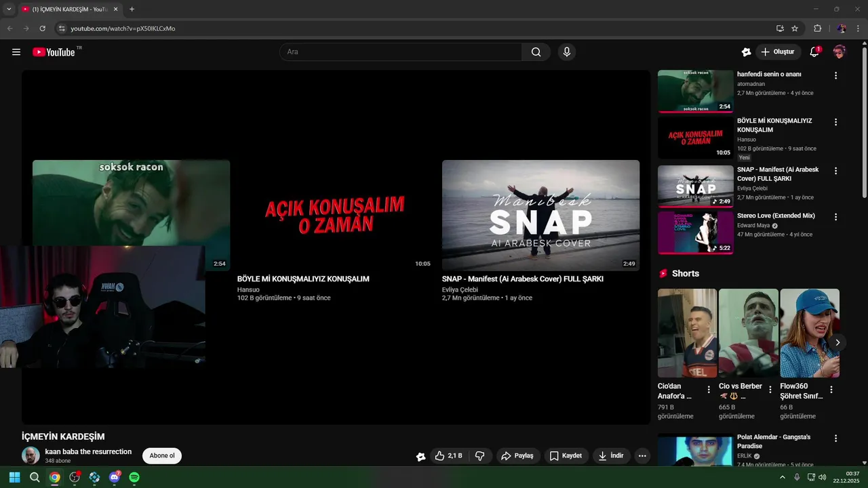Open Chrome extensions puzzle icon

point(817,28)
